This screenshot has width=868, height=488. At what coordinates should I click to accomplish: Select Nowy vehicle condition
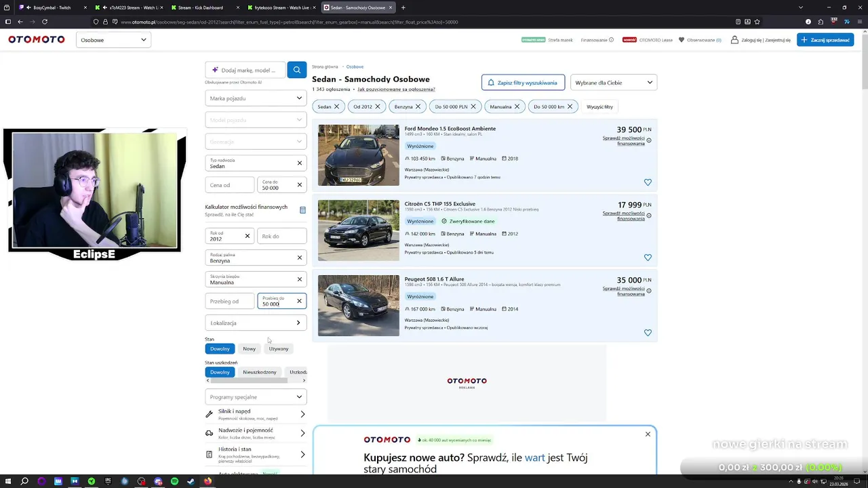pos(250,348)
